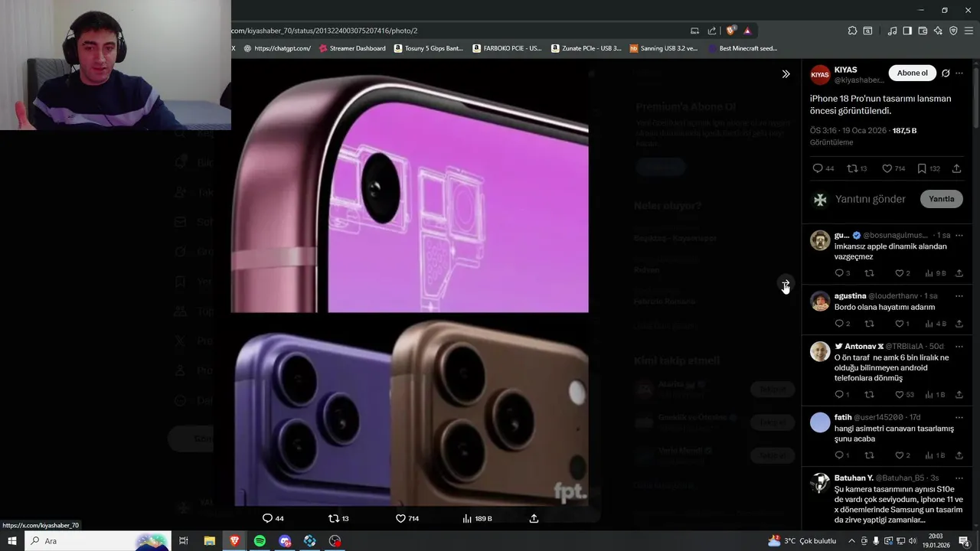Open three-dot menu on fatih's reply
Viewport: 980px width, 551px height.
coord(959,417)
